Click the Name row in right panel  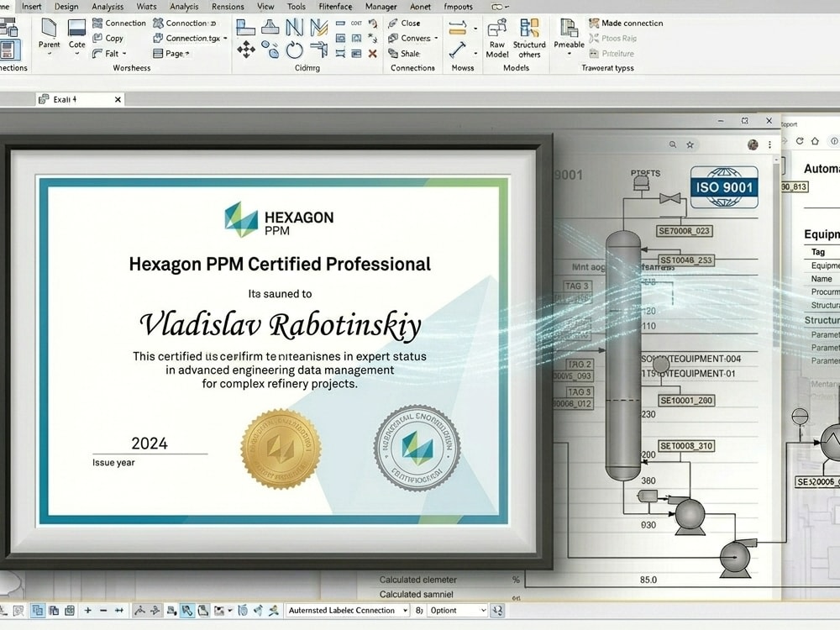coord(822,279)
